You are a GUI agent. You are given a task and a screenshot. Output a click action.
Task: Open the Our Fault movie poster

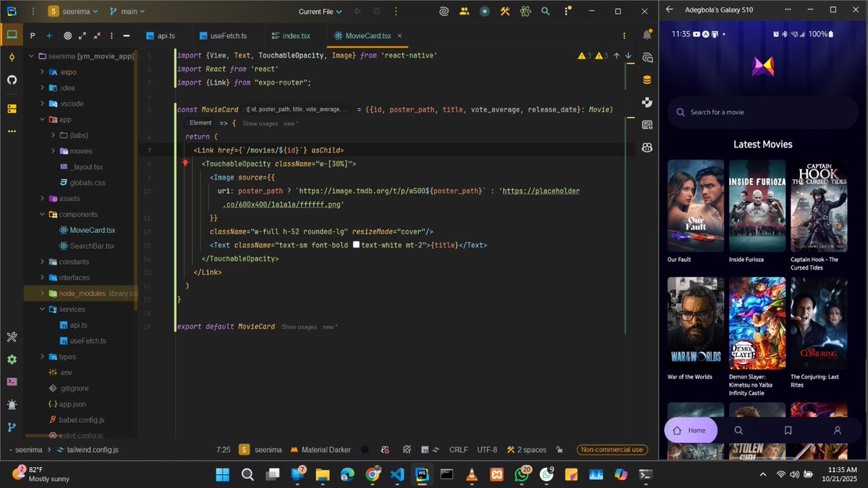(696, 206)
